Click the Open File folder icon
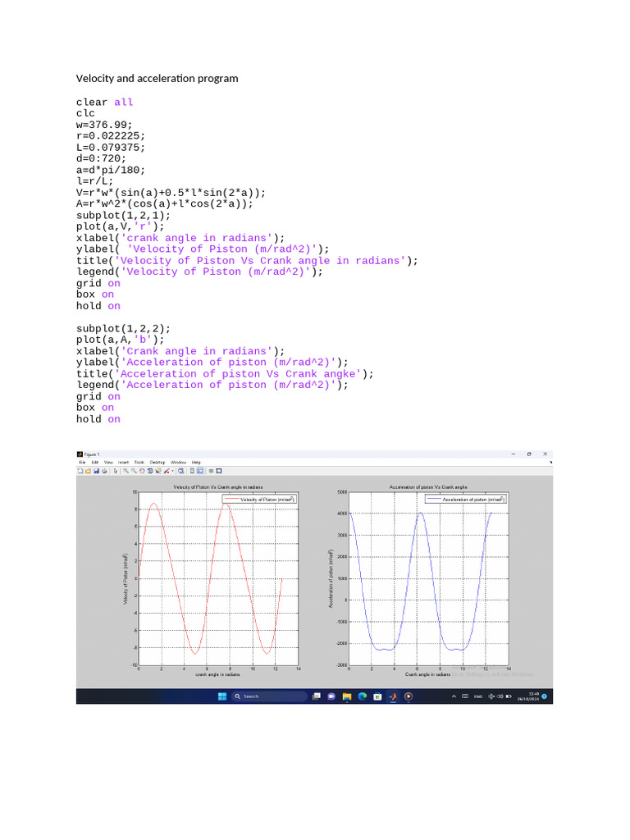 point(88,471)
